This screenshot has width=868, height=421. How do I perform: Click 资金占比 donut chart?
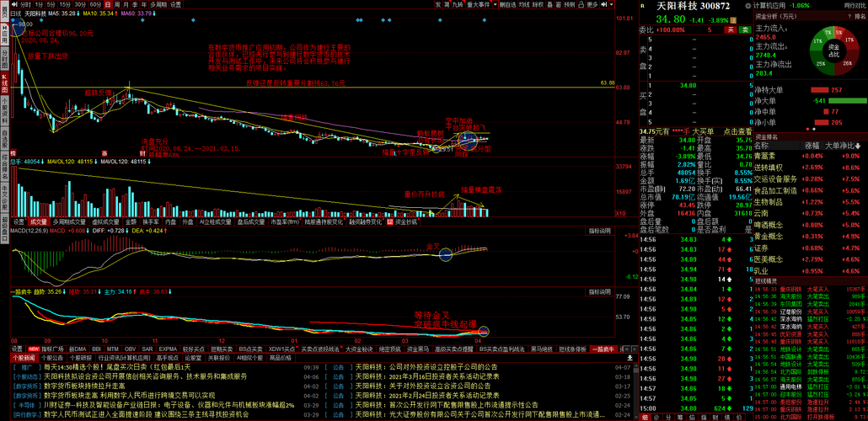(834, 51)
